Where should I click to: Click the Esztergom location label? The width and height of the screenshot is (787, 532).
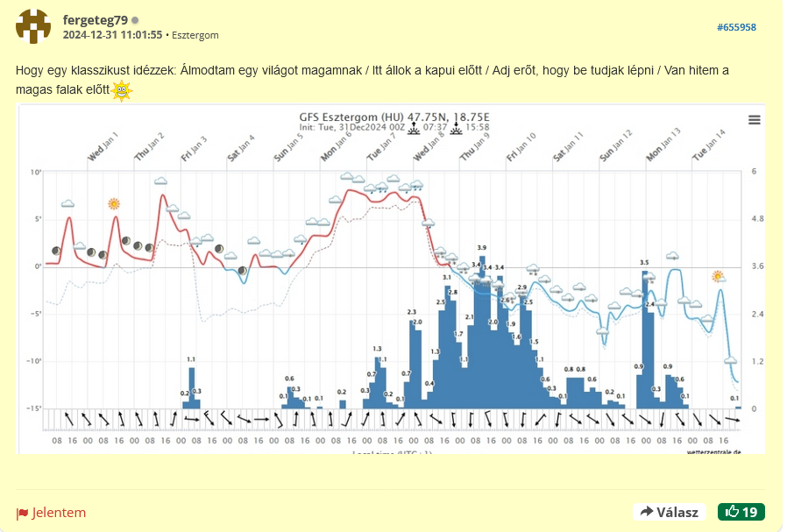click(195, 35)
